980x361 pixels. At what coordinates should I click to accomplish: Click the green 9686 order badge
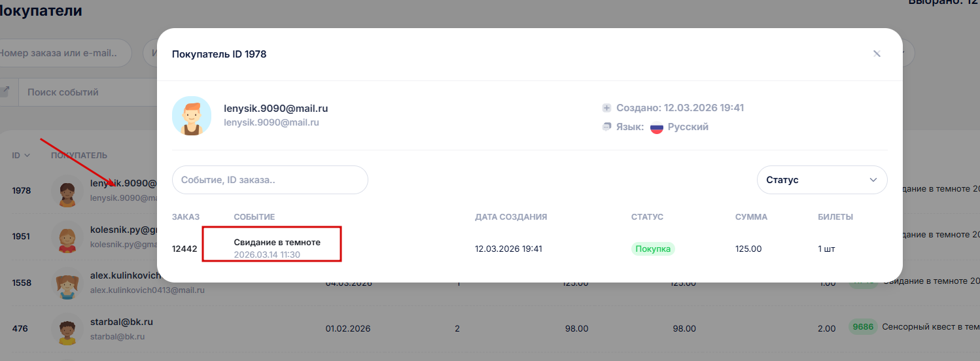(x=863, y=327)
